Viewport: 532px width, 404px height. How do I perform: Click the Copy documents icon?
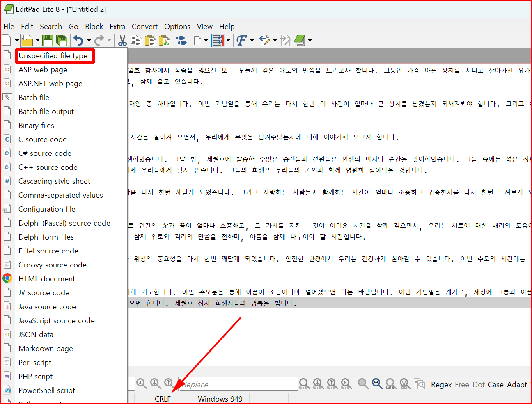point(136,40)
